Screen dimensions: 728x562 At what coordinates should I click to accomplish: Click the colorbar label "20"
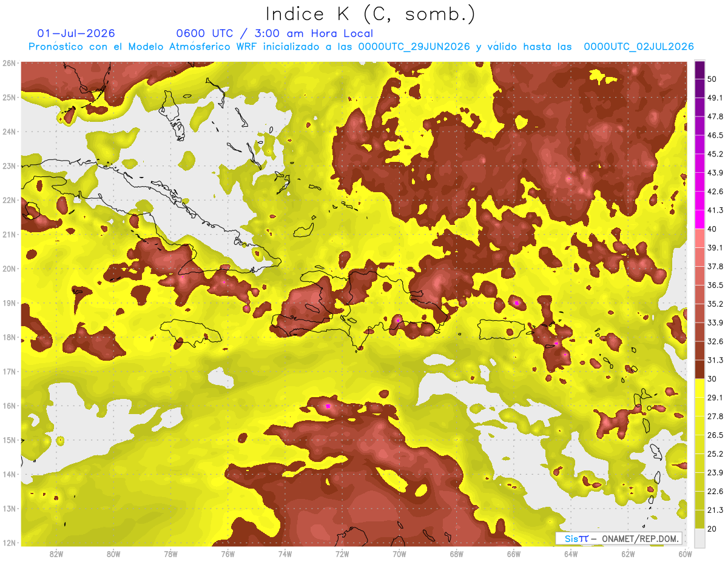coord(712,529)
